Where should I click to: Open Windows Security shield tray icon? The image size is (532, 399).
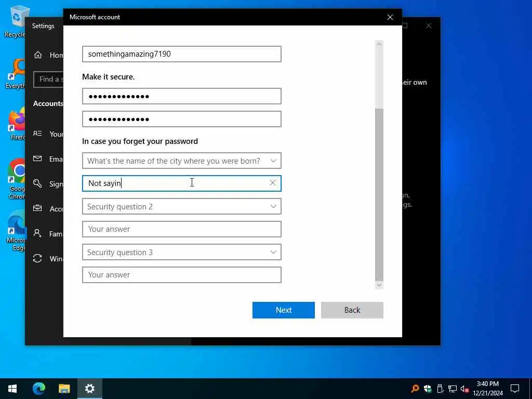pyautogui.click(x=428, y=389)
